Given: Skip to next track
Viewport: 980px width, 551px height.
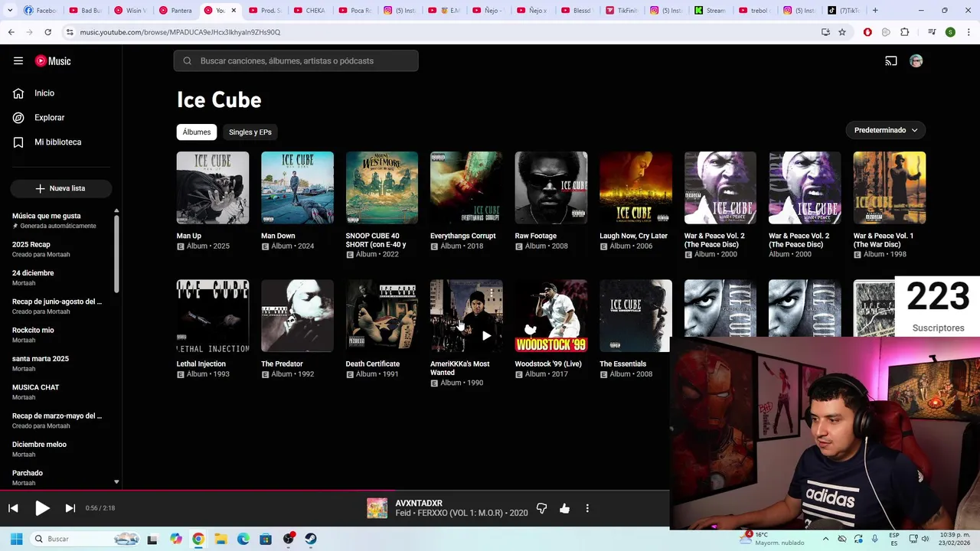Looking at the screenshot, I should click(x=70, y=508).
